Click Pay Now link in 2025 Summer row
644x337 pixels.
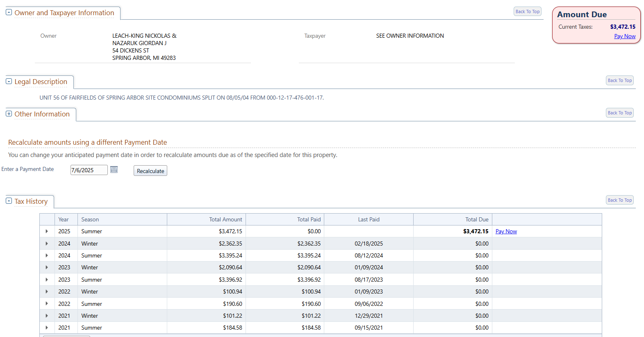[x=506, y=231]
